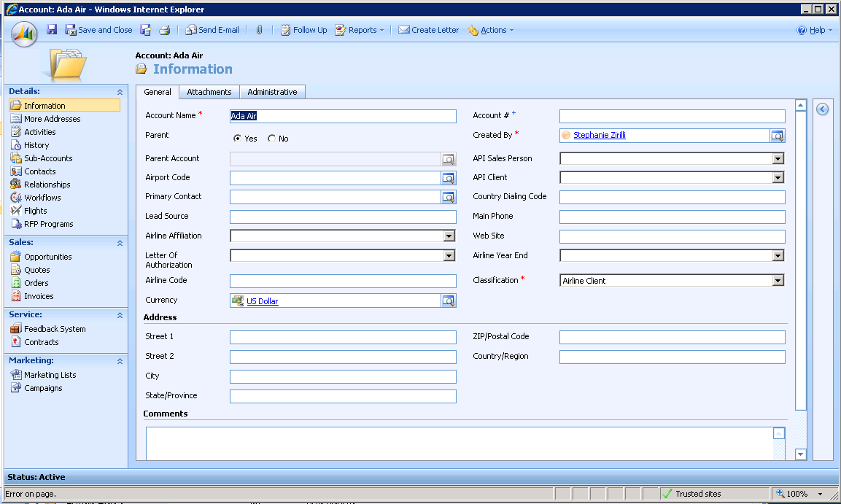Open the Airline Affiliation dropdown
Image resolution: width=841 pixels, height=504 pixels.
tap(449, 236)
